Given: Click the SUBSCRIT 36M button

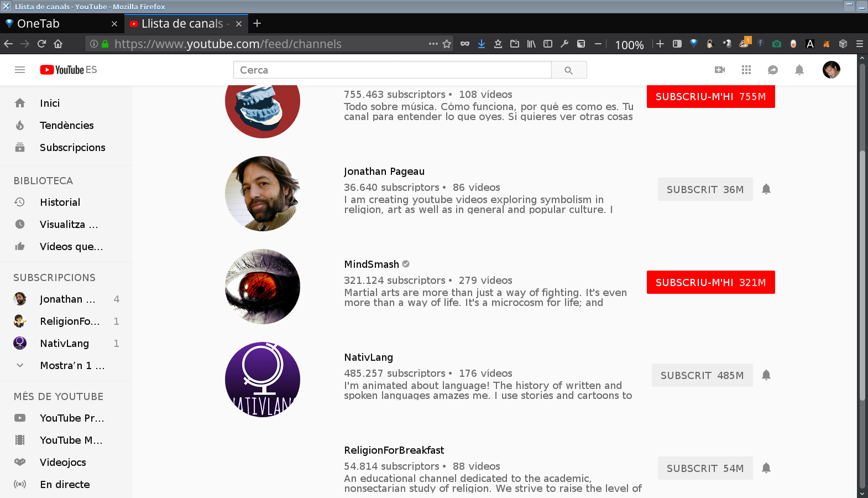Looking at the screenshot, I should pos(705,189).
